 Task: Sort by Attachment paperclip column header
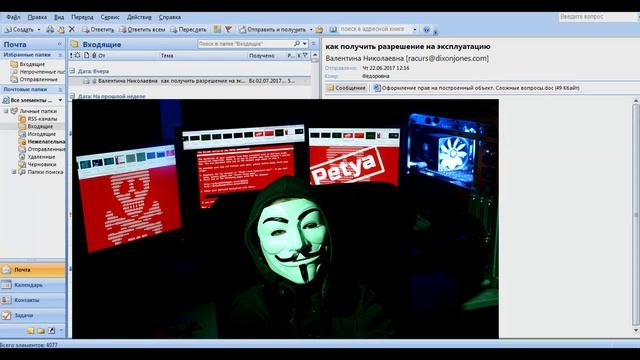94,56
